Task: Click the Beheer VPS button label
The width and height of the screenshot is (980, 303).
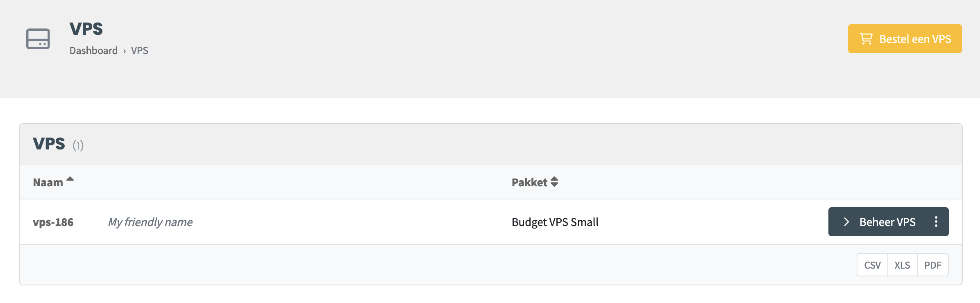Action: pos(887,222)
